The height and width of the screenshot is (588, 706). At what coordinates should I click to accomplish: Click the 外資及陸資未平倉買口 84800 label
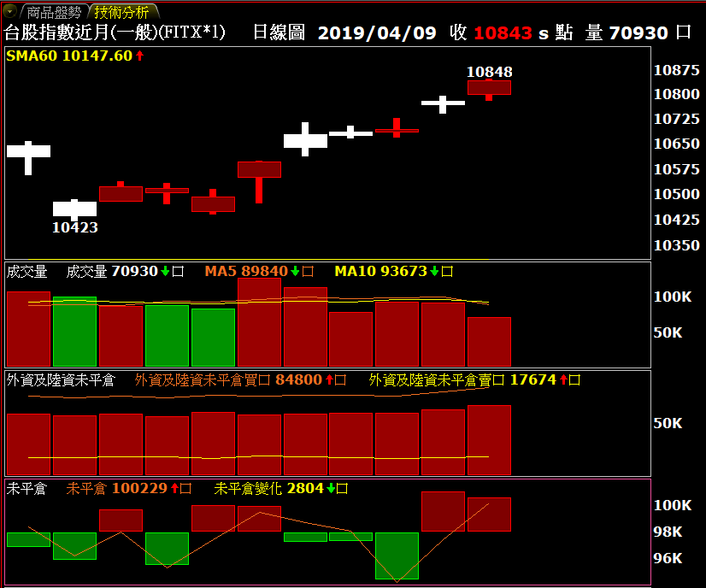click(x=240, y=380)
